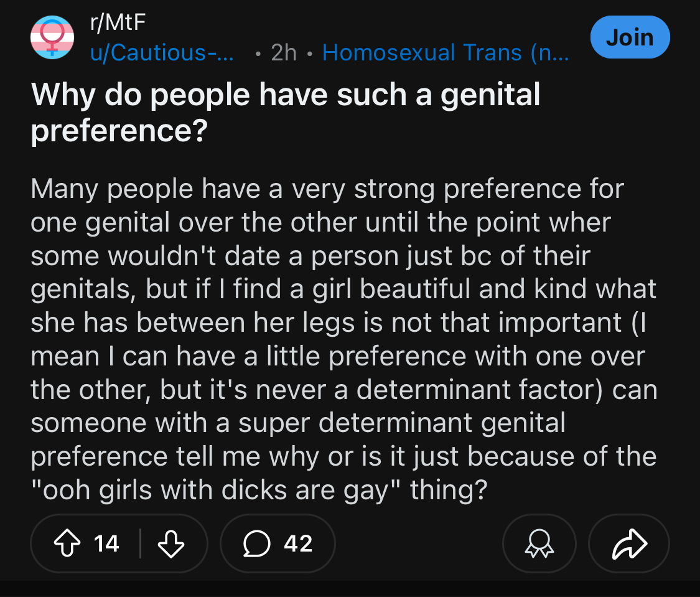The width and height of the screenshot is (700, 597).
Task: Click the quoted "ooh girls" final line
Action: coord(259,491)
